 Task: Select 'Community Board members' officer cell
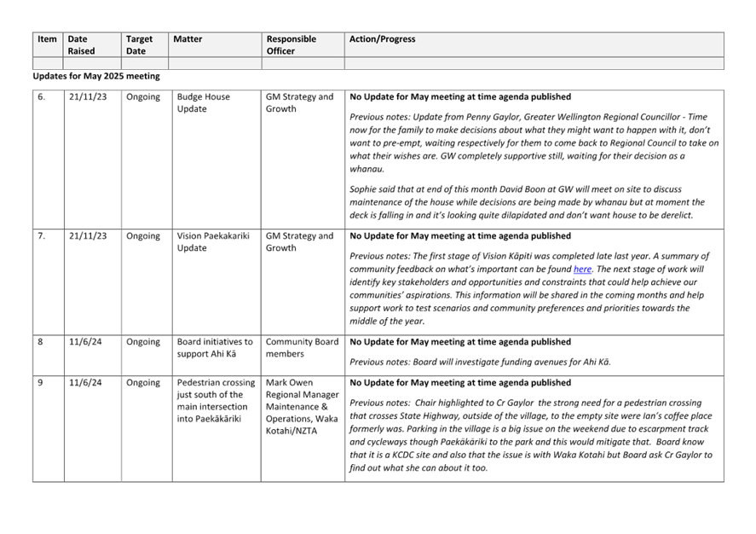pos(297,346)
